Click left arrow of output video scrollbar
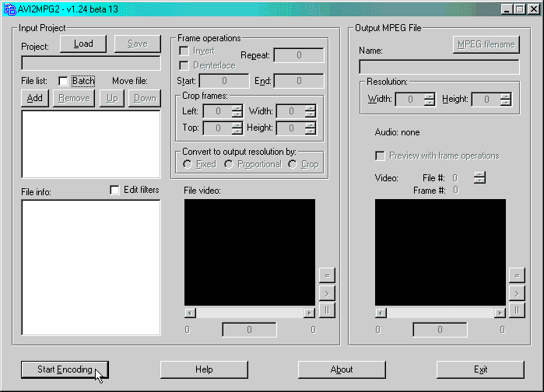The image size is (544, 392). coord(381,313)
